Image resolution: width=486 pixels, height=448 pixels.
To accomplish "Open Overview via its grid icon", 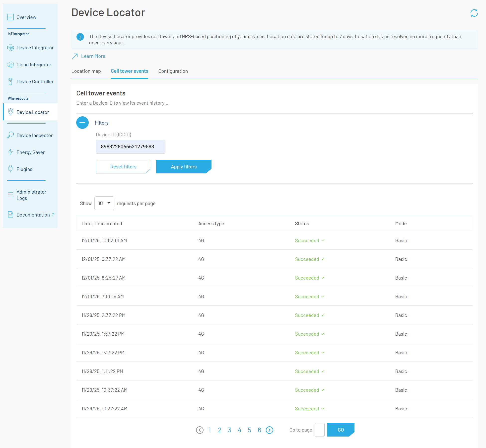I will click(10, 17).
